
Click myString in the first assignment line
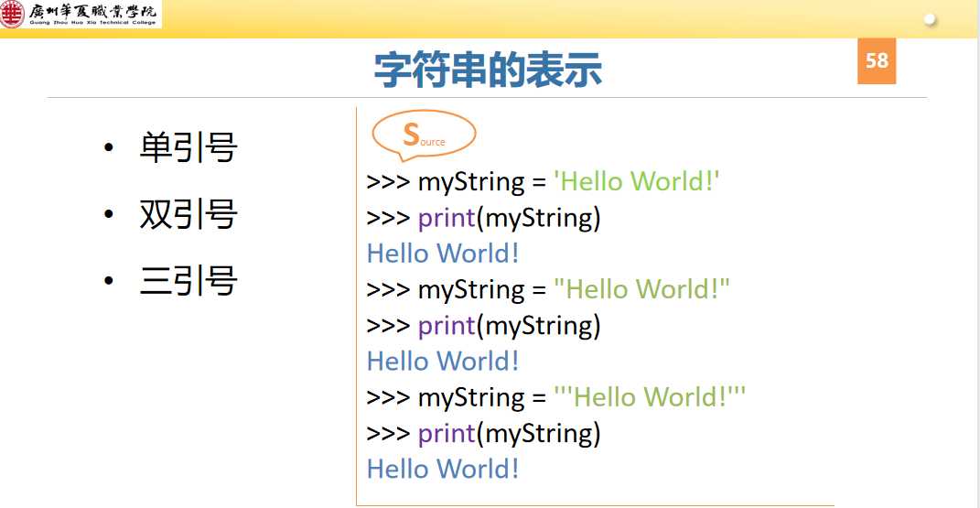(x=470, y=181)
